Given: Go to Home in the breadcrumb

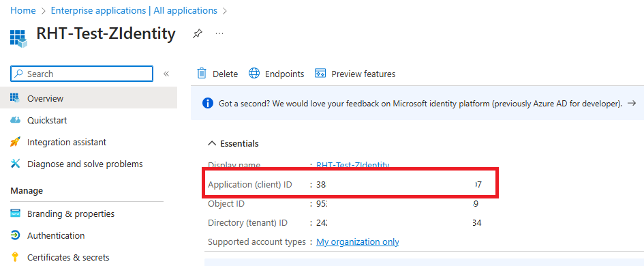Looking at the screenshot, I should pyautogui.click(x=23, y=11).
